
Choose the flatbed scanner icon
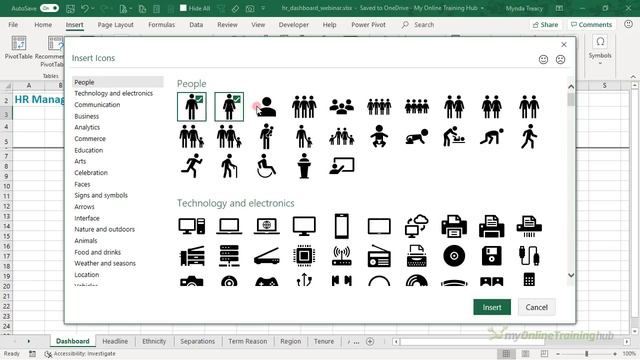pos(267,256)
